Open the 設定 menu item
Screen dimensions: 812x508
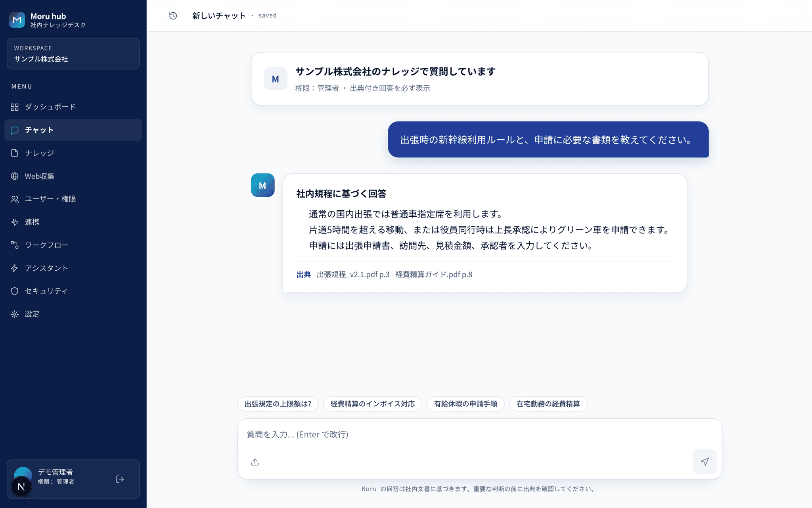[73, 314]
